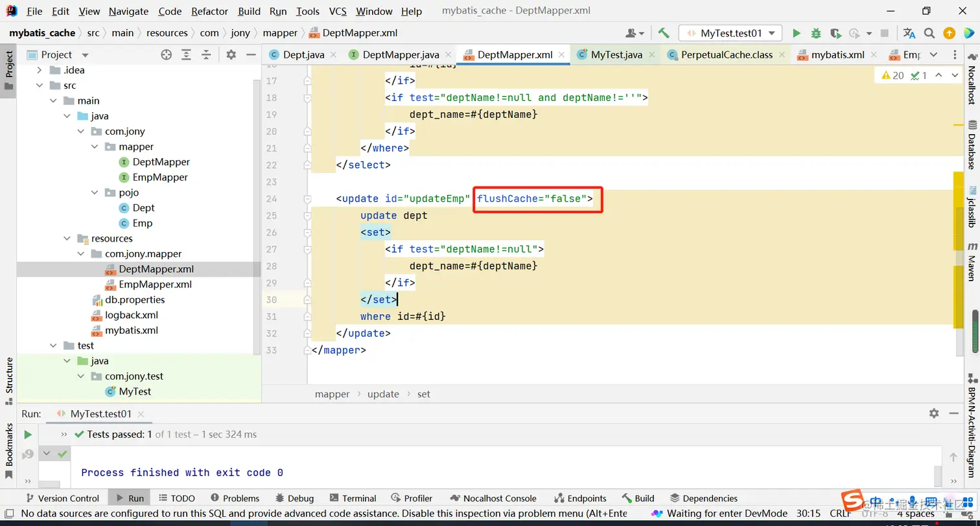Close the PerpetualCache.class editor tab

782,55
